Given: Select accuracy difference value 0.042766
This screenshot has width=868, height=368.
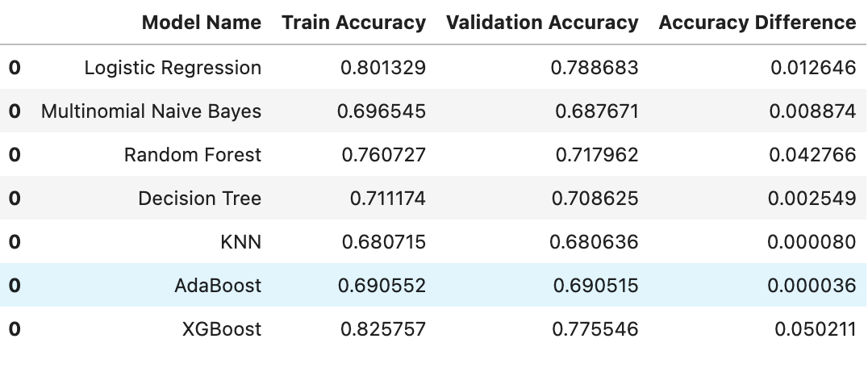Looking at the screenshot, I should [x=812, y=154].
